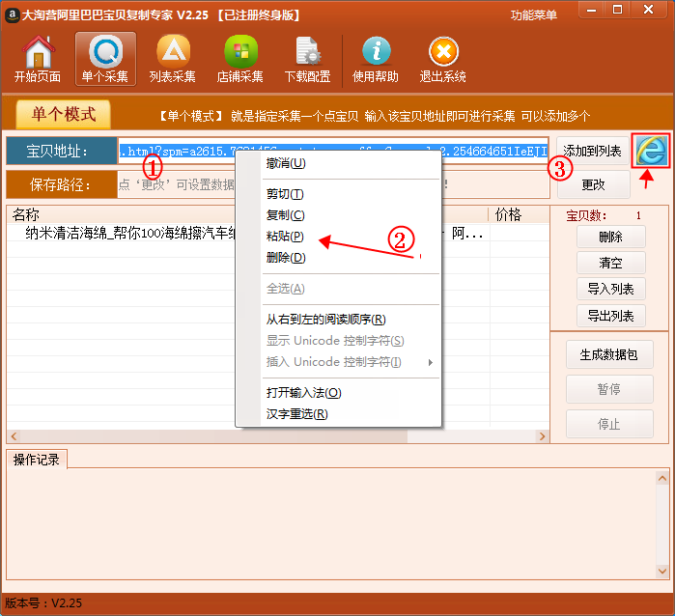Image resolution: width=675 pixels, height=616 pixels.
Task: Click log panel scrollbar down arrow
Action: 662,572
